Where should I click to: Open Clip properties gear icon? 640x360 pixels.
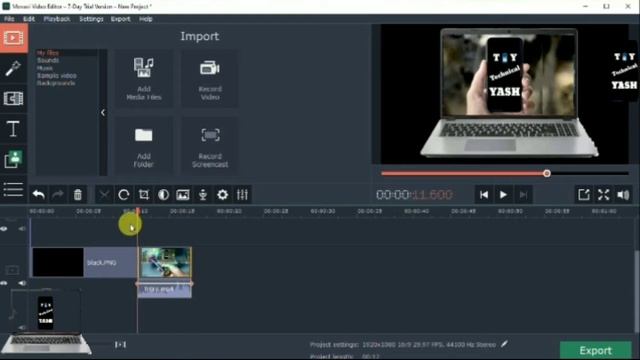[x=222, y=195]
